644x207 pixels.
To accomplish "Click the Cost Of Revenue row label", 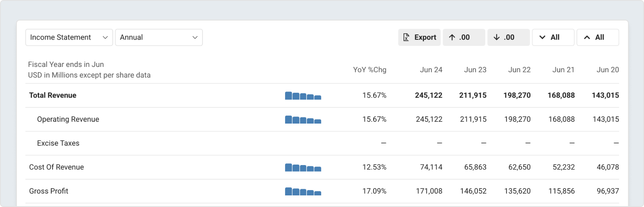I will 57,167.
